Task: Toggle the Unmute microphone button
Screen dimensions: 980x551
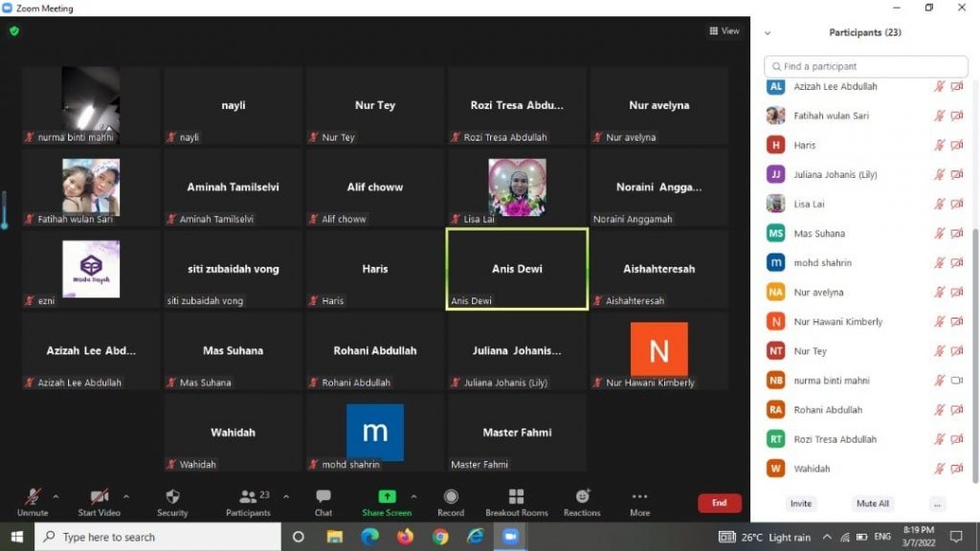Action: click(x=33, y=502)
